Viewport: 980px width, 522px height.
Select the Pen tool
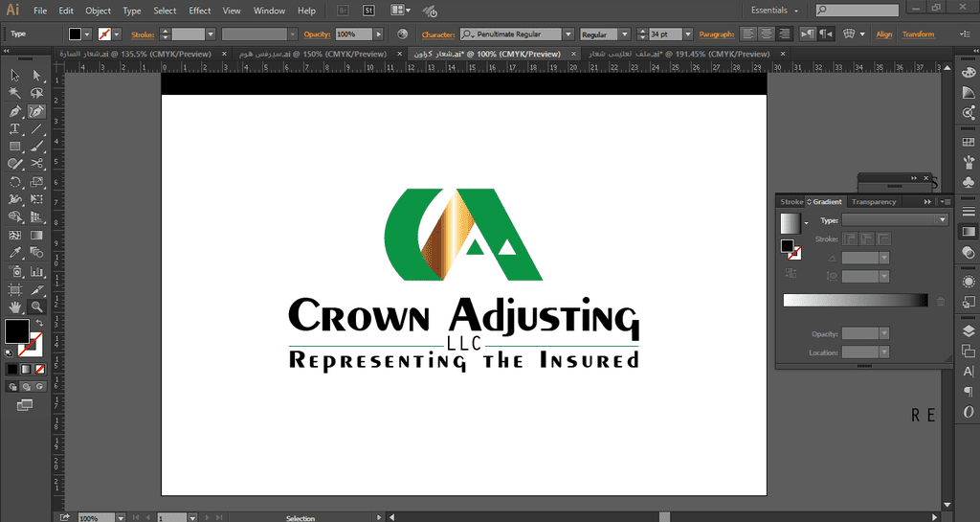tap(14, 111)
